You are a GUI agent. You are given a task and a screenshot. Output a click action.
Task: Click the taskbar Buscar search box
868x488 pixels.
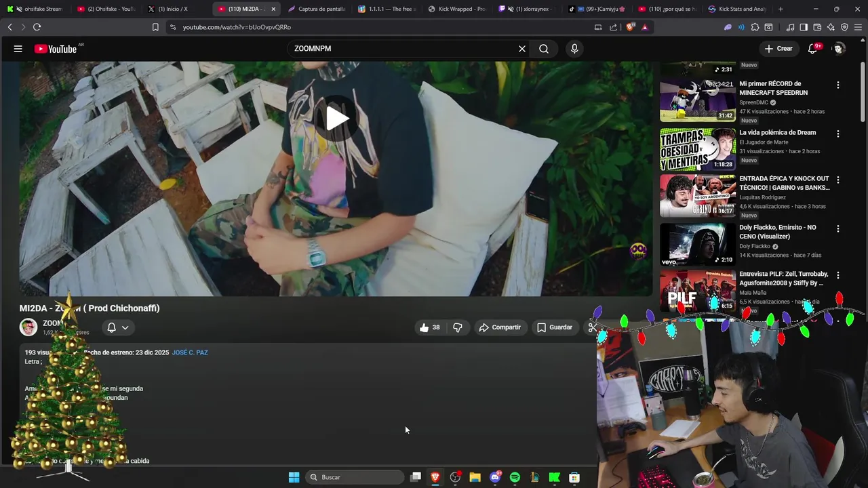pyautogui.click(x=355, y=477)
